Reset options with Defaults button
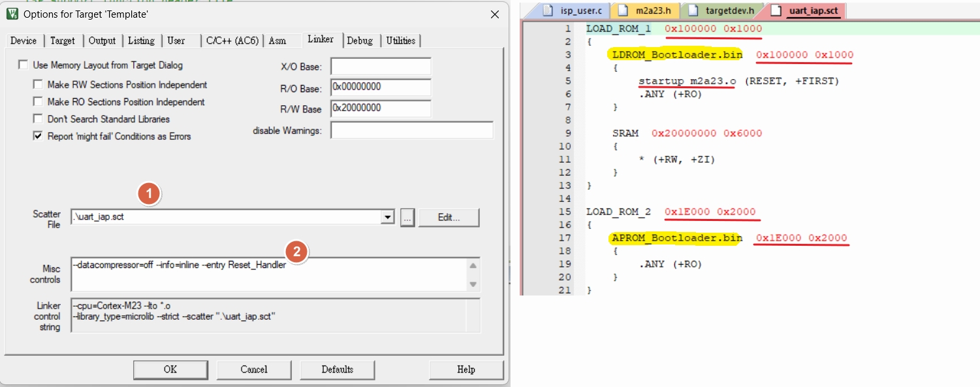Screen dimensions: 980x387 click(x=337, y=370)
